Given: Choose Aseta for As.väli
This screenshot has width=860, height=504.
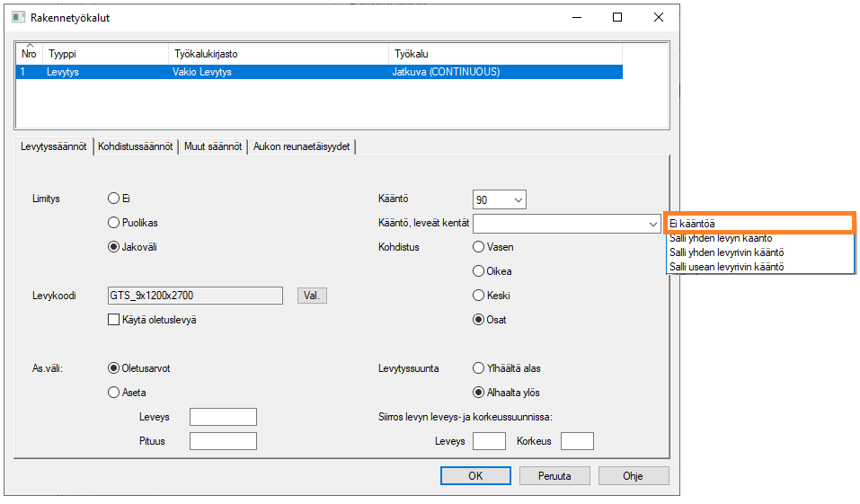Looking at the screenshot, I should (113, 393).
